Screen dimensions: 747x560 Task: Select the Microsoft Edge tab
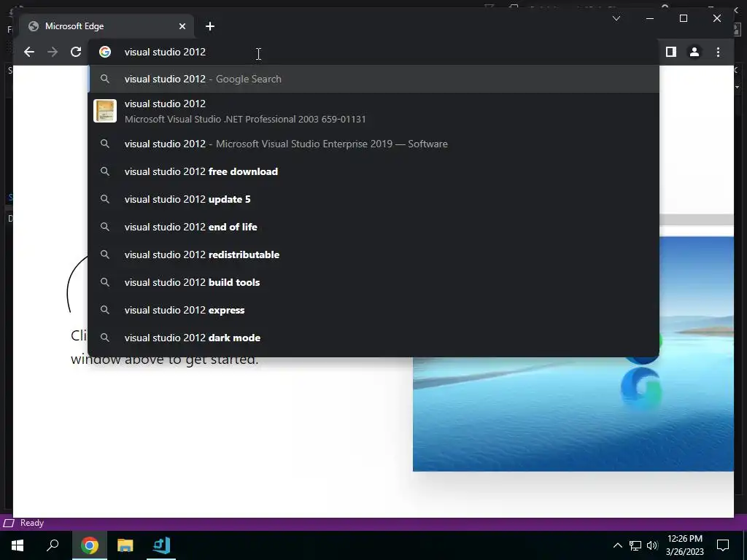tap(107, 26)
